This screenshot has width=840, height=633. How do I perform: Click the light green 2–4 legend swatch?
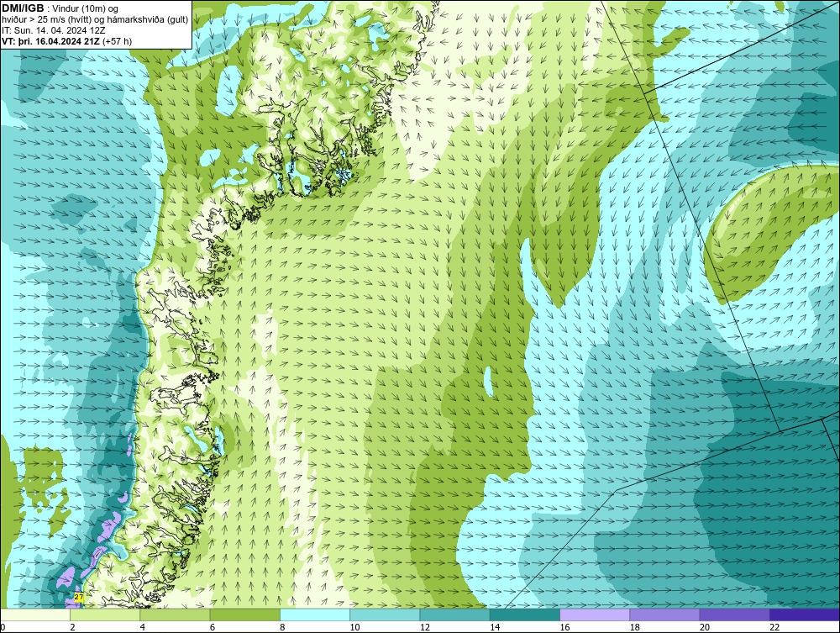point(105,615)
